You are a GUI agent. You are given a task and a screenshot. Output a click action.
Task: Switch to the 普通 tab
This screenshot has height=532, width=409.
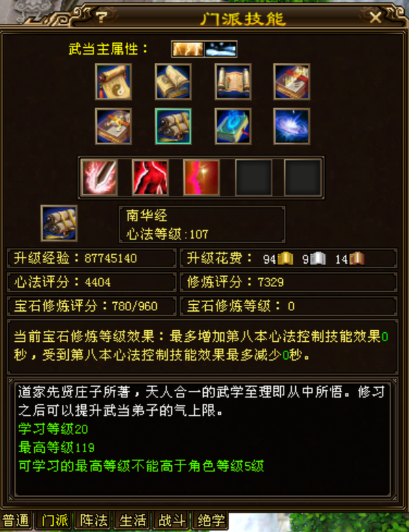click(x=16, y=520)
